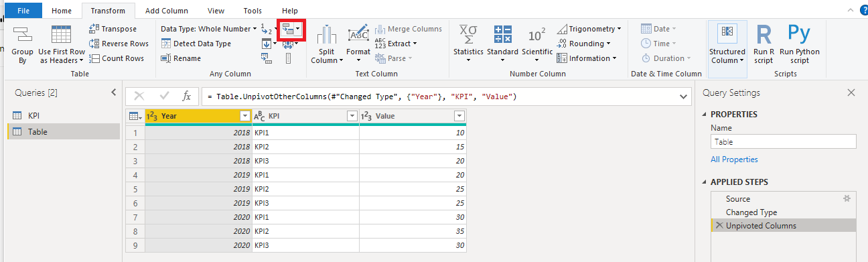The height and width of the screenshot is (262, 868).
Task: Expand the Rounding dropdown
Action: [x=583, y=44]
